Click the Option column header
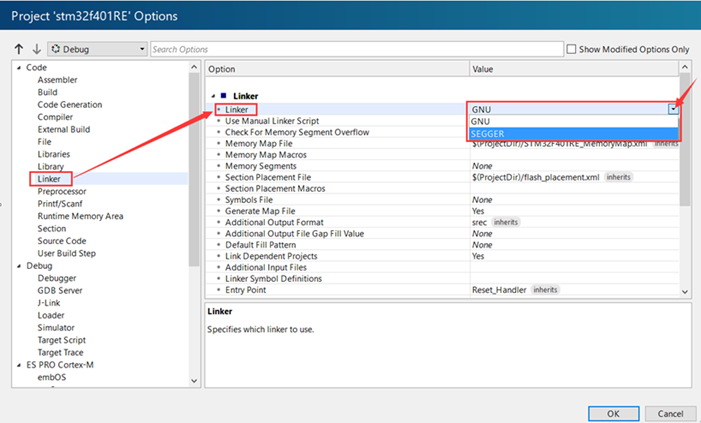 pos(338,69)
